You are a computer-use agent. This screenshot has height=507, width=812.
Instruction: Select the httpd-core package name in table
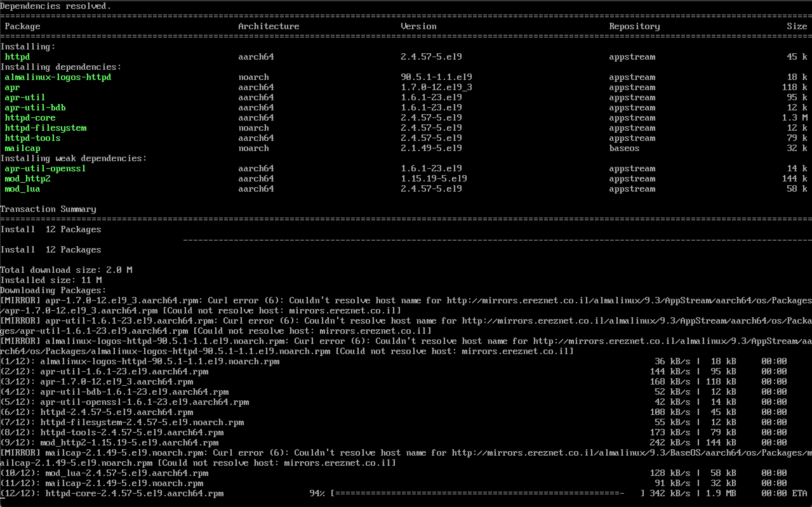click(30, 118)
